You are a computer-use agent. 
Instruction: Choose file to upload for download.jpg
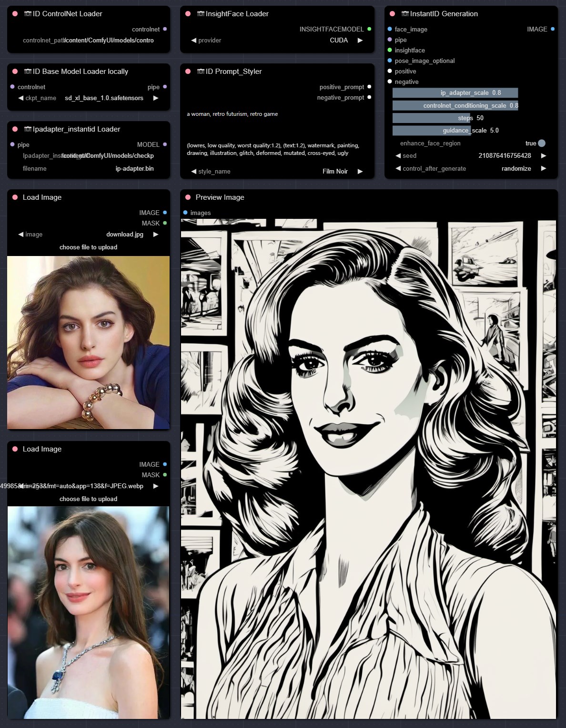tap(88, 247)
